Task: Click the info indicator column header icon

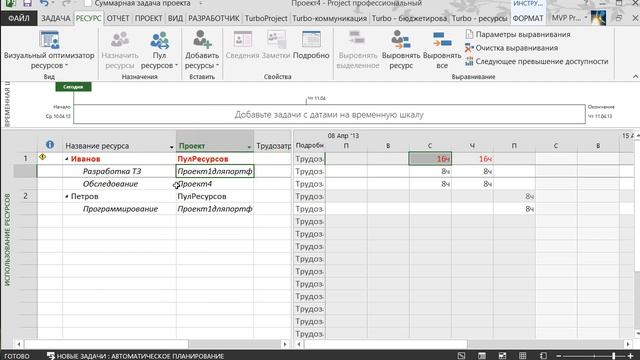Action: click(50, 144)
